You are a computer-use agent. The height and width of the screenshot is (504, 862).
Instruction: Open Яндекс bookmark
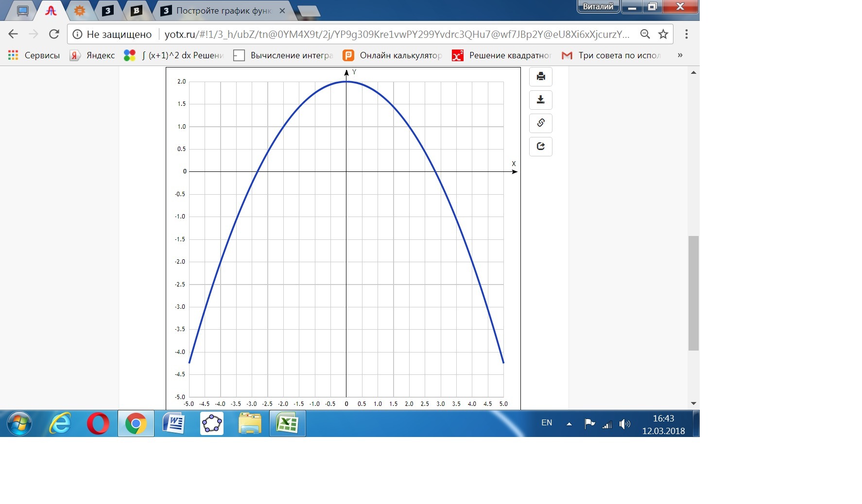tap(92, 55)
